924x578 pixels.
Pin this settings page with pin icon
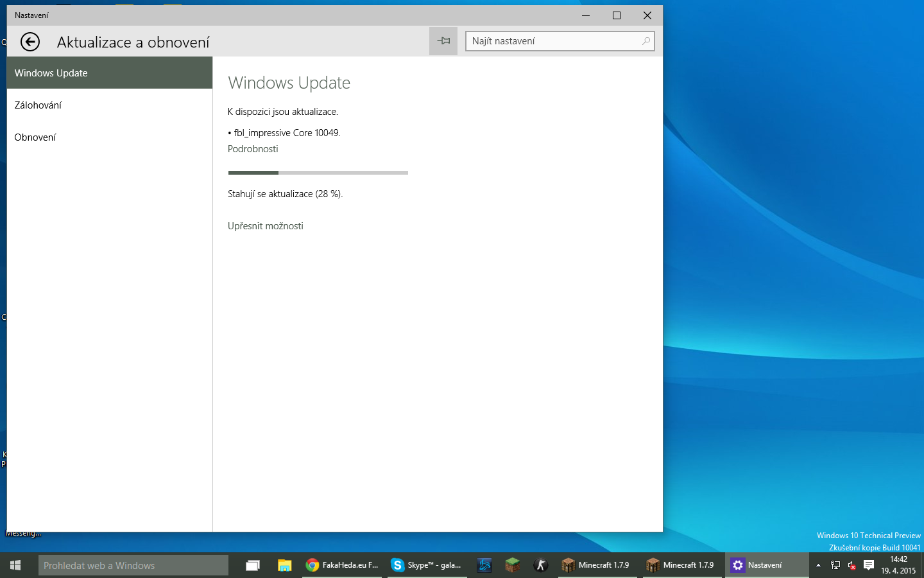(x=443, y=41)
